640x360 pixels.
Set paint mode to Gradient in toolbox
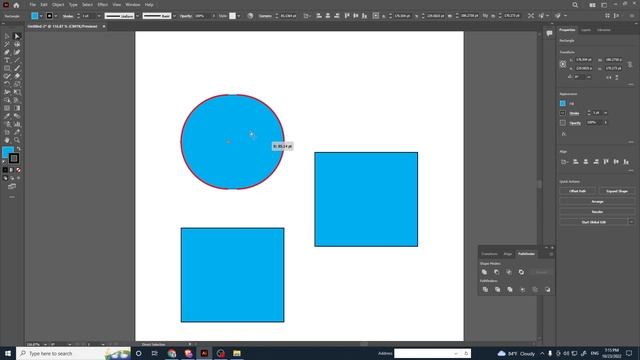(x=12, y=170)
